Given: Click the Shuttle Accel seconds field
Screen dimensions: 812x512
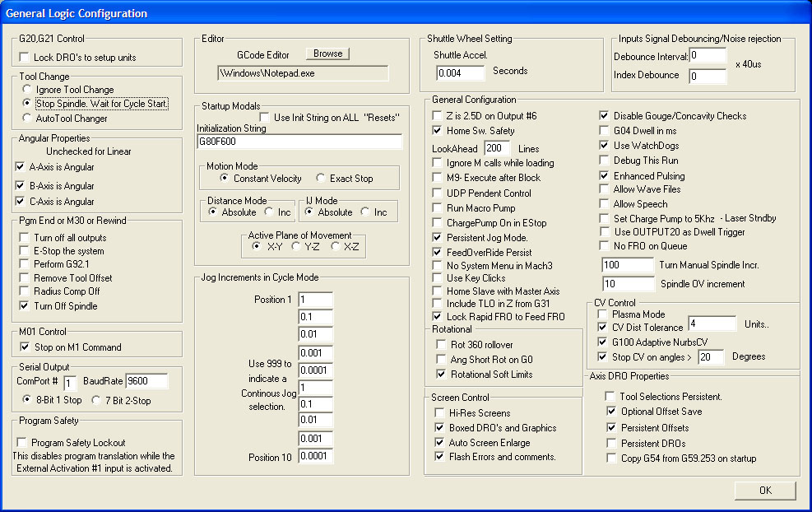Looking at the screenshot, I should (x=461, y=73).
